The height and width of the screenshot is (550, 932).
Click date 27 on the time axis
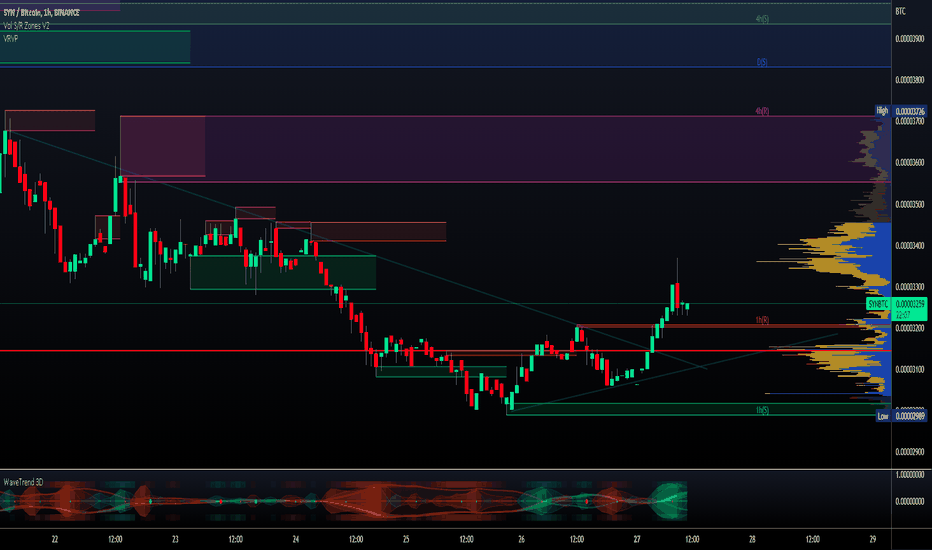click(637, 539)
